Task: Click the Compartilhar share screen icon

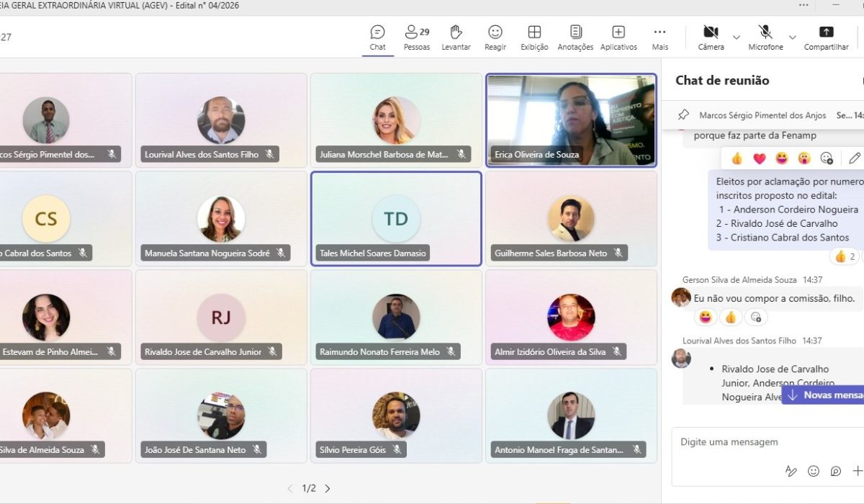Action: (827, 37)
